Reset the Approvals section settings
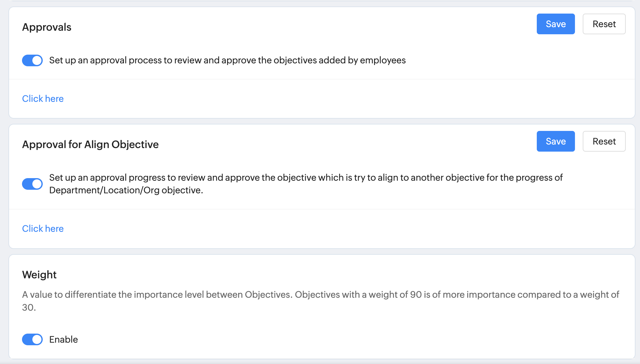The height and width of the screenshot is (364, 640). (604, 24)
